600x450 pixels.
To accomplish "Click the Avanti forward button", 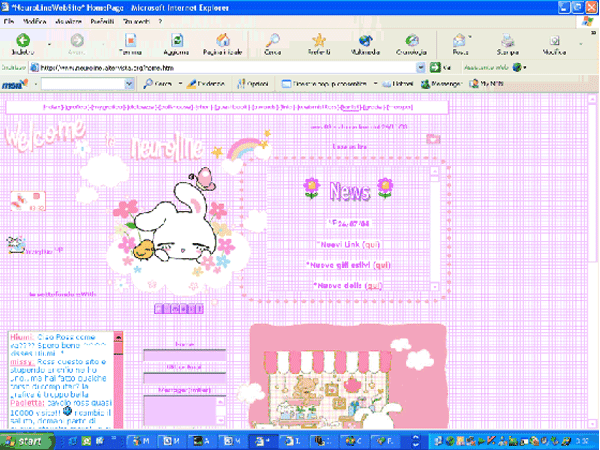I will [x=77, y=44].
